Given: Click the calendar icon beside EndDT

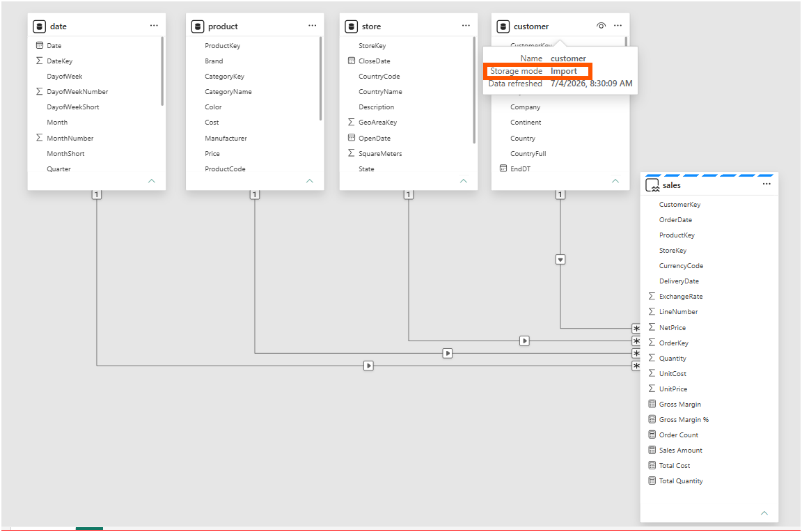Looking at the screenshot, I should point(503,169).
